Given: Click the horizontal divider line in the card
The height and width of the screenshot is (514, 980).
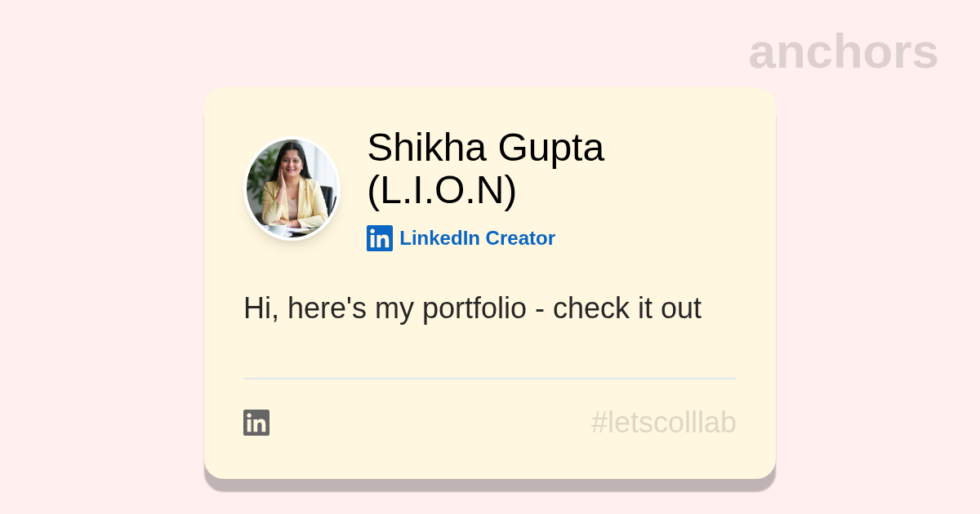Looking at the screenshot, I should pos(490,379).
